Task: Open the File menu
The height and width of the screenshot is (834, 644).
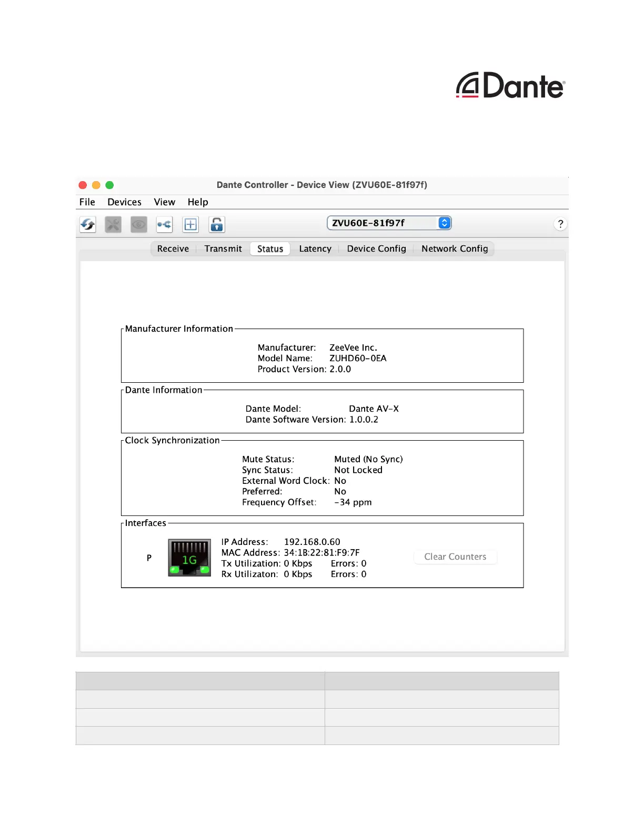Action: click(x=87, y=202)
